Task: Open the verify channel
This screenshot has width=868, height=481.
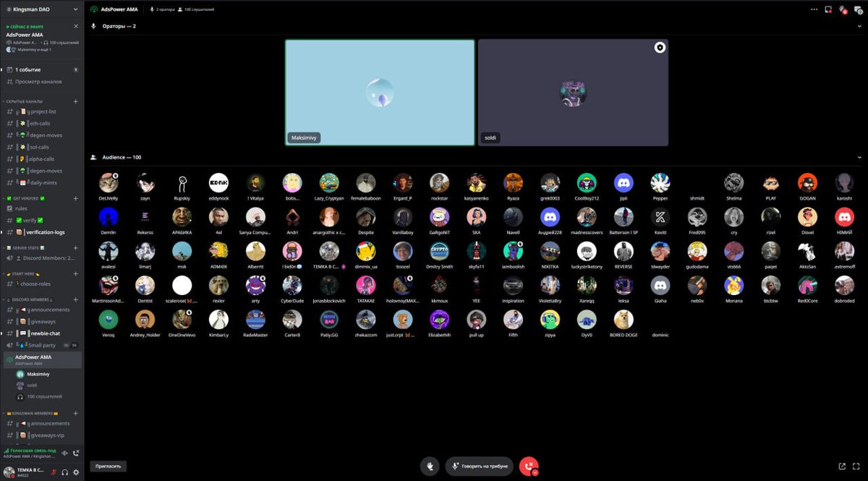Action: click(42, 220)
